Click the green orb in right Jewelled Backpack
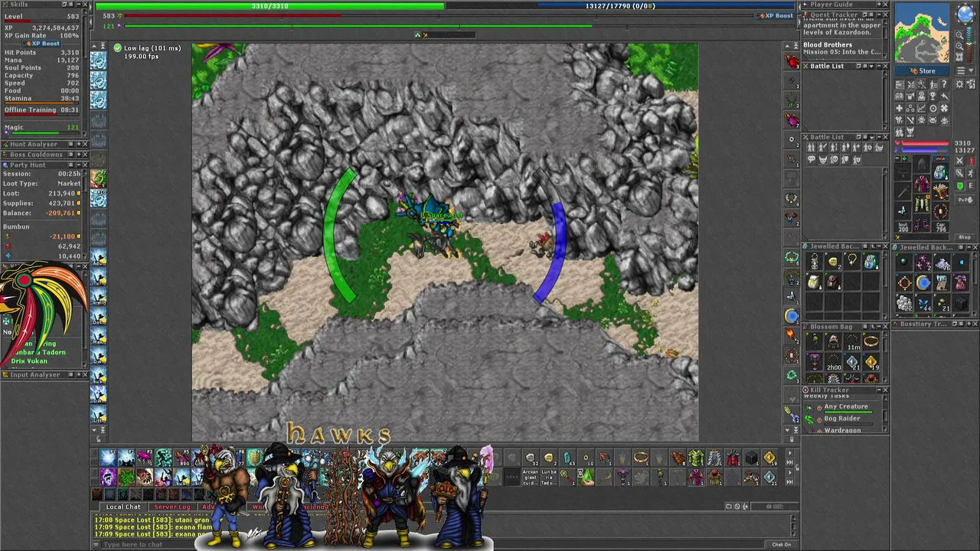The image size is (980, 551). click(x=903, y=261)
